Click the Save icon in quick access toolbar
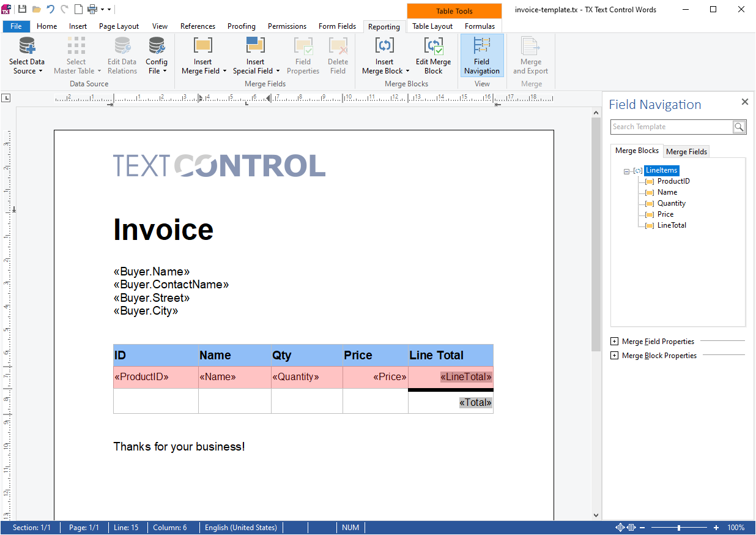The height and width of the screenshot is (535, 756). 22,9
